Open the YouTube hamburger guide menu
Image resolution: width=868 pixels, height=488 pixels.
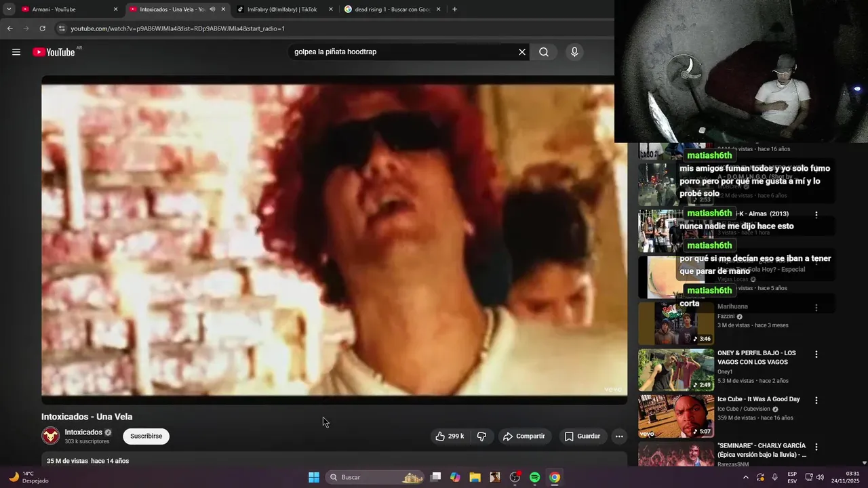(16, 52)
